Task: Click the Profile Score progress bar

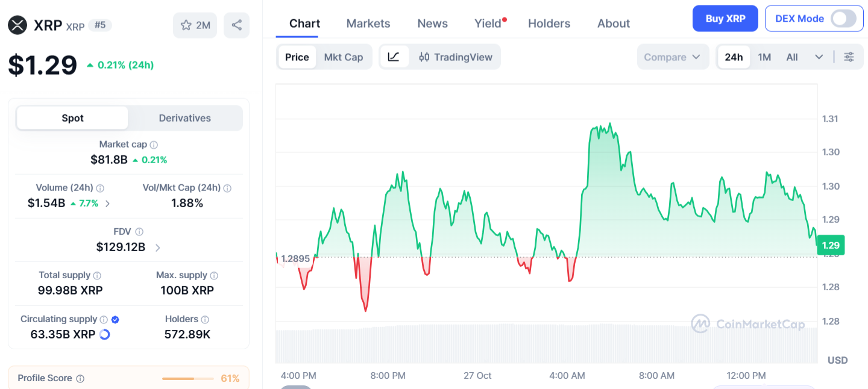Action: tap(187, 379)
